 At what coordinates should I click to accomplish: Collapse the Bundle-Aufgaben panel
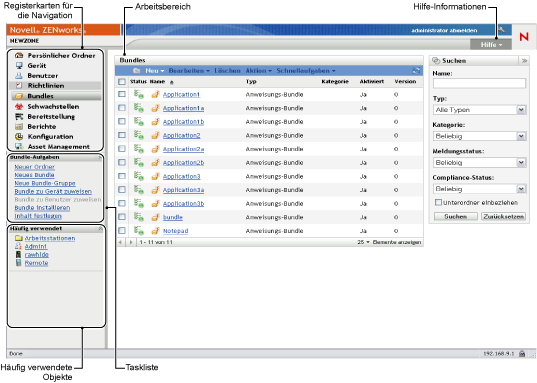[100, 157]
